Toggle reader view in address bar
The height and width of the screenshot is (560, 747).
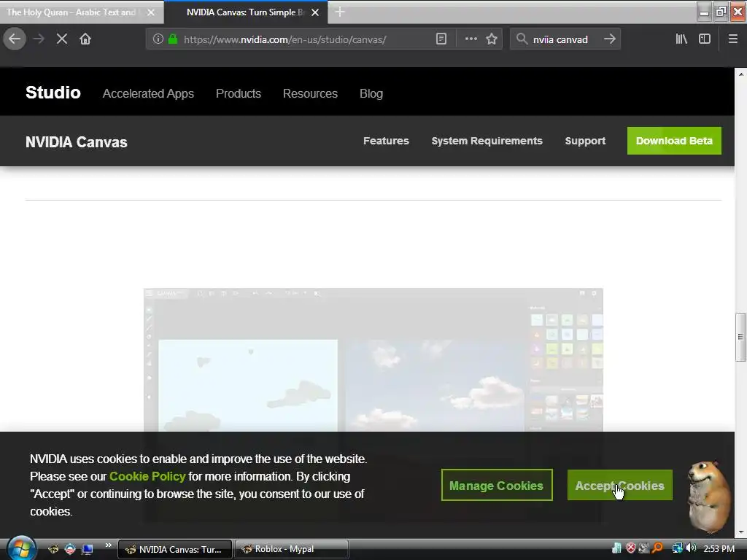[x=441, y=39]
